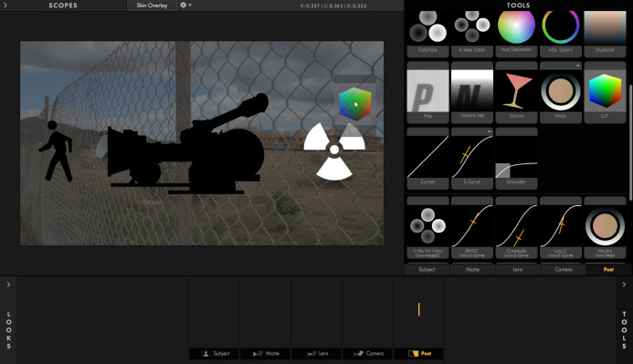Click the vertical LOOKS label
This screenshot has height=364, width=633.
pos(8,330)
